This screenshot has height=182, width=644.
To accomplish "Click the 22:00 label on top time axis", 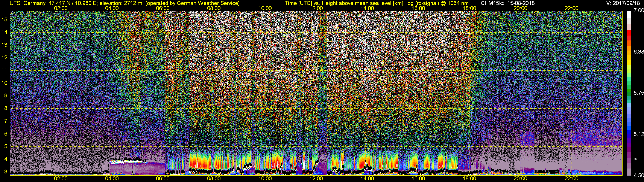I will [571, 8].
